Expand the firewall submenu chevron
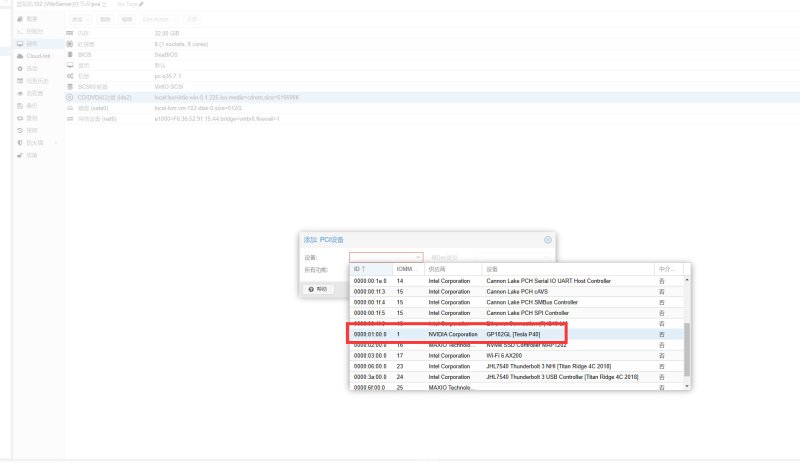This screenshot has height=463, width=800. (x=56, y=143)
